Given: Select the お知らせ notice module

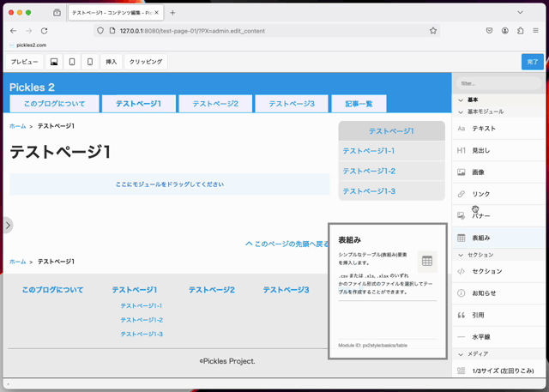Looking at the screenshot, I should [x=484, y=292].
